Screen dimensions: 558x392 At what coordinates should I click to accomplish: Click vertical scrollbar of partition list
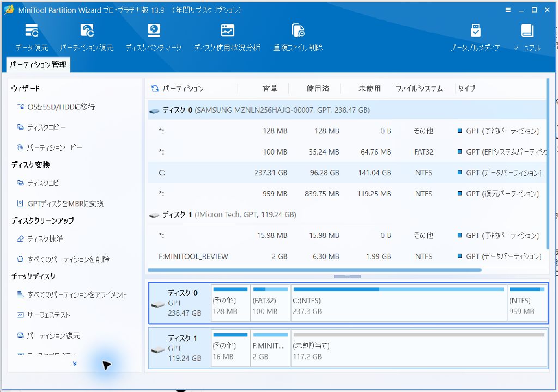[548, 164]
